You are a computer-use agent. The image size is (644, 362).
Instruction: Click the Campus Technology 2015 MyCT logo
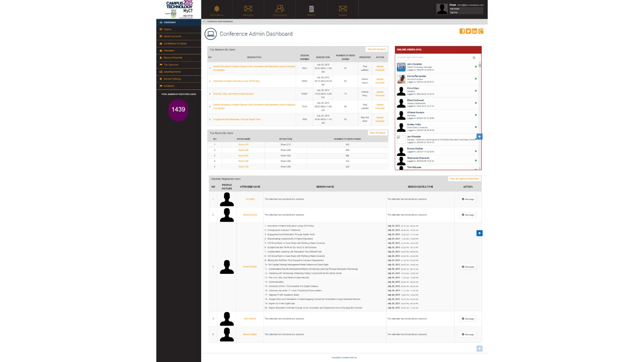(x=179, y=9)
